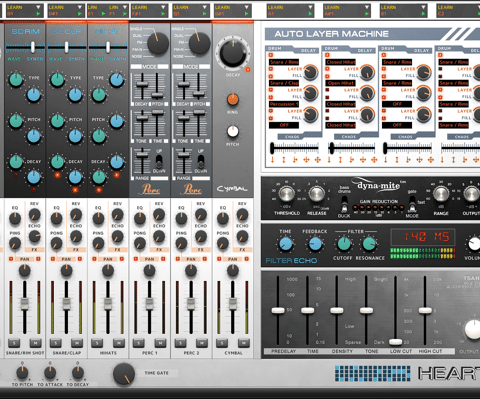Click the green play arrow for note D#1
This screenshot has height=399, width=480.
click(x=80, y=14)
